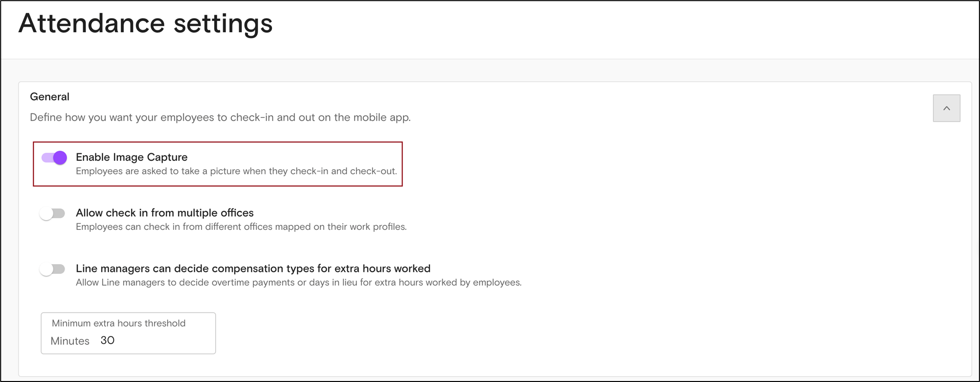This screenshot has height=382, width=980.
Task: Click Allow check in from multiple offices text
Action: (164, 213)
